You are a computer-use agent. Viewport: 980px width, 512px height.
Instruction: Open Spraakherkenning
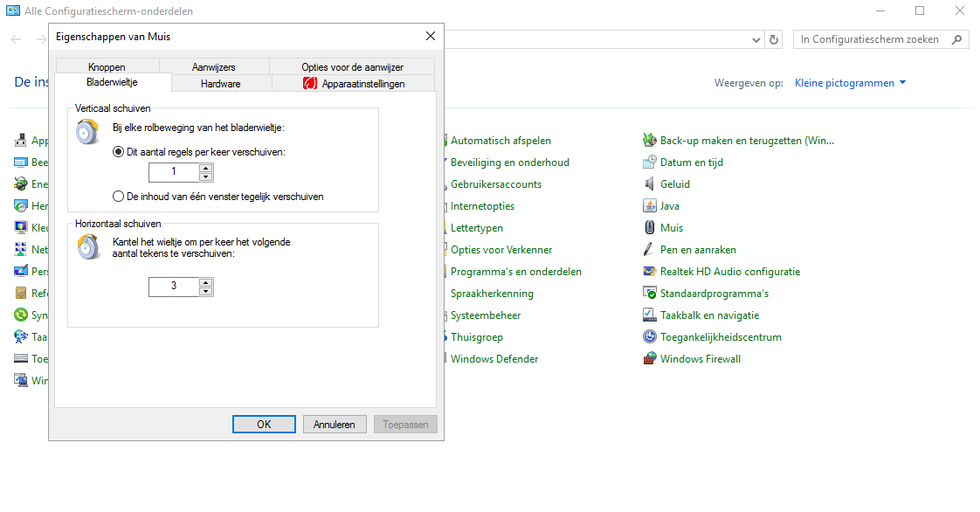[492, 294]
